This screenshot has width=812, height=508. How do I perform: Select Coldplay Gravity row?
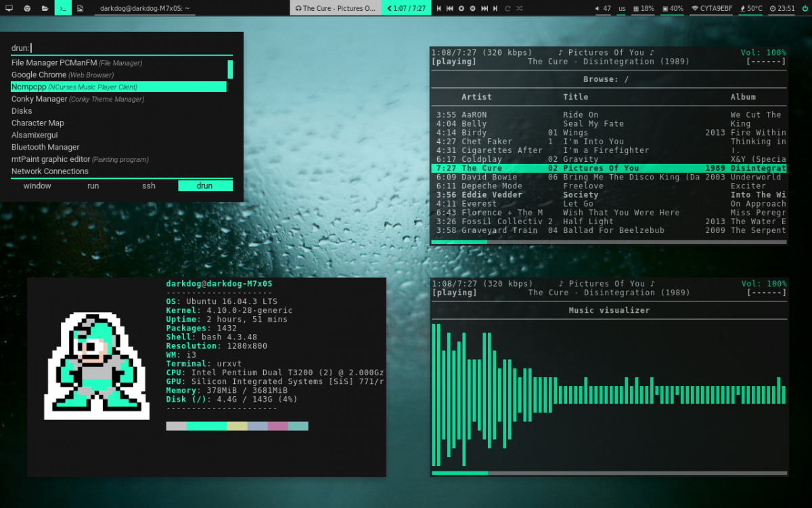point(609,159)
